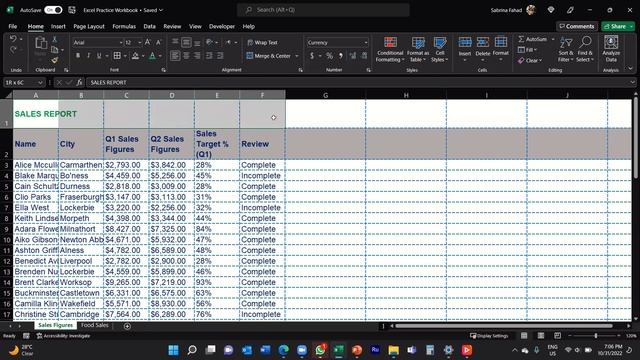Image resolution: width=640 pixels, height=360 pixels.
Task: Center text horizontally in Alignment group
Action: tap(186, 56)
